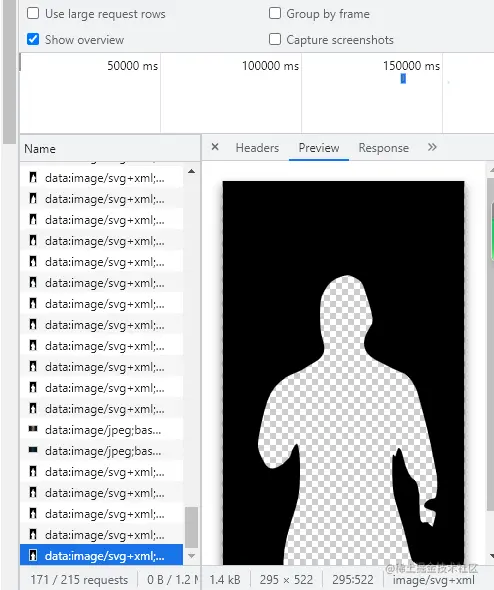Open the Response tab
This screenshot has height=590, width=494.
pos(383,148)
